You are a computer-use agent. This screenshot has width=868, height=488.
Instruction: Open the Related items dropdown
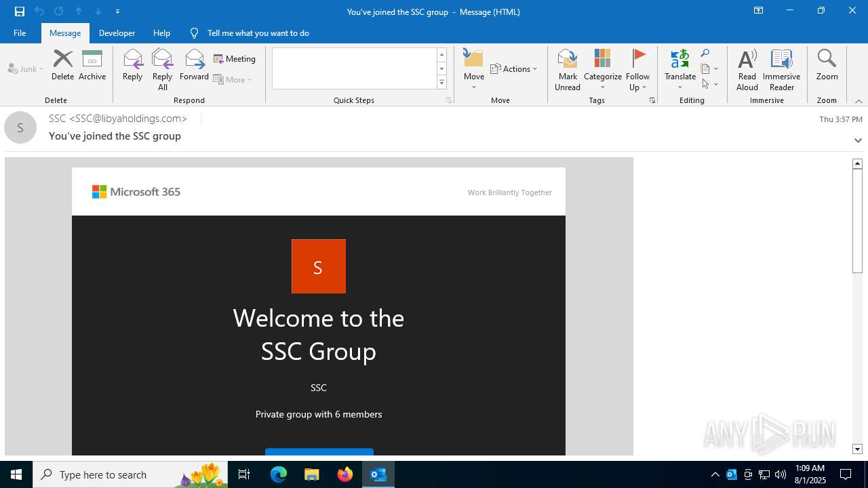coord(709,68)
